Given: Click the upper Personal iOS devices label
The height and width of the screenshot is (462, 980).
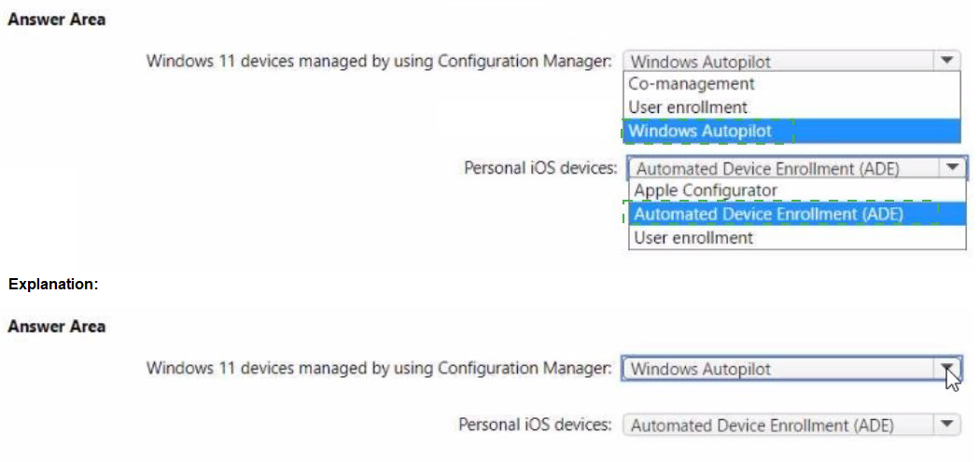Looking at the screenshot, I should [540, 168].
